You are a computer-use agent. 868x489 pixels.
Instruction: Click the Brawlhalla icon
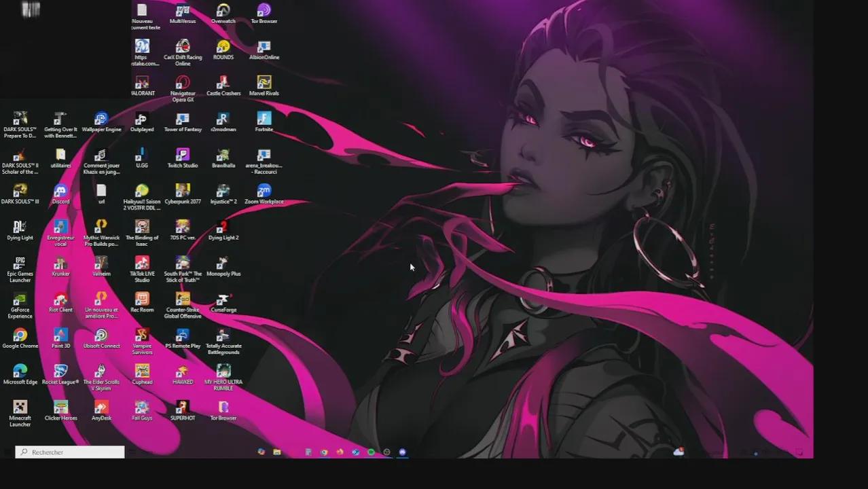coord(223,158)
